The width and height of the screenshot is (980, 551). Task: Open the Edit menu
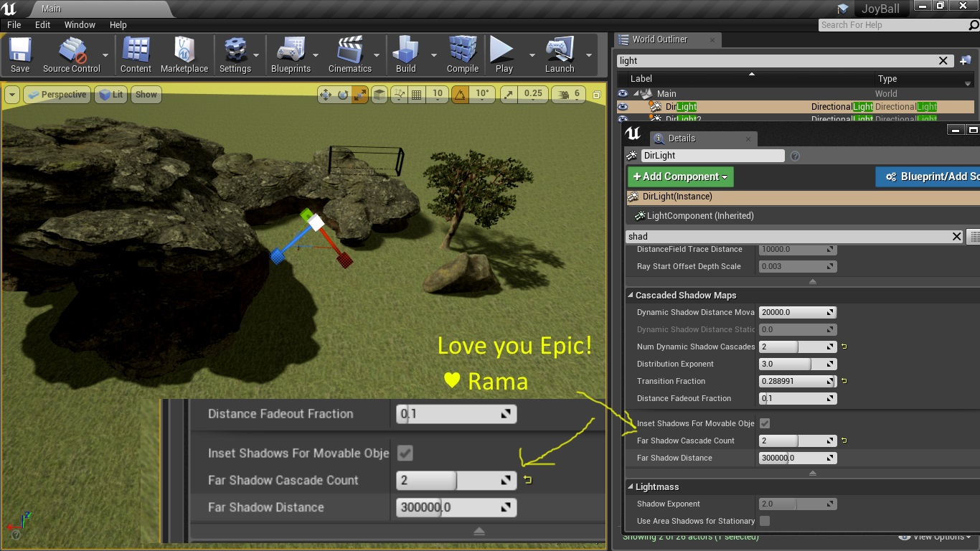pyautogui.click(x=43, y=24)
